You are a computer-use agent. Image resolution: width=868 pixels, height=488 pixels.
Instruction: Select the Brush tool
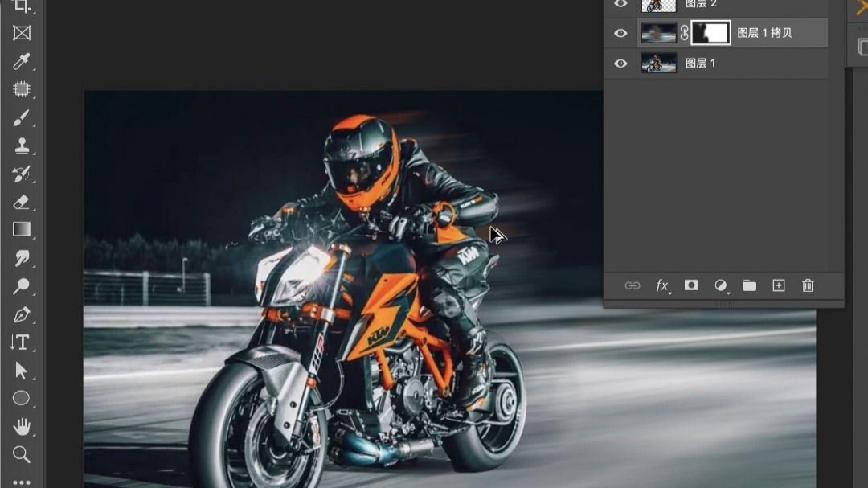22,118
